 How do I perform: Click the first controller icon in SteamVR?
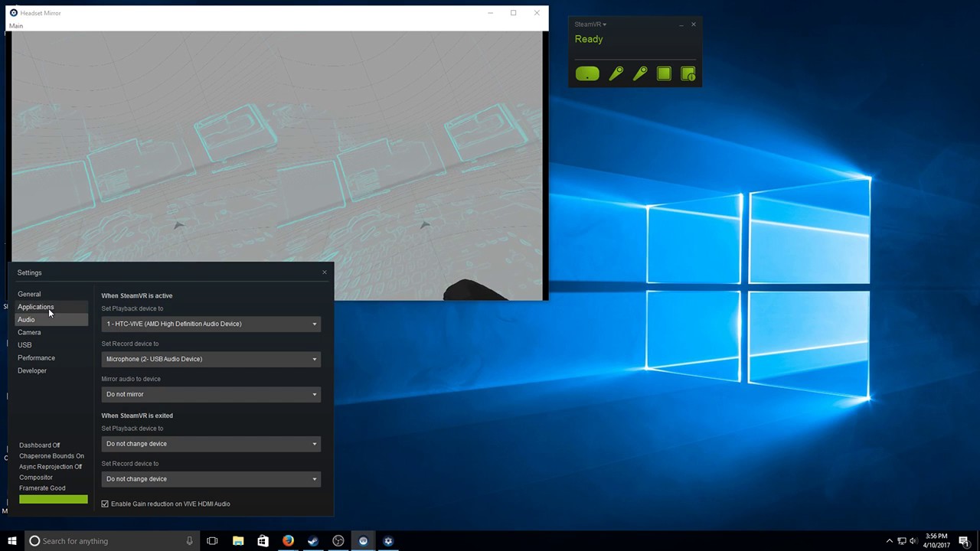tap(616, 73)
